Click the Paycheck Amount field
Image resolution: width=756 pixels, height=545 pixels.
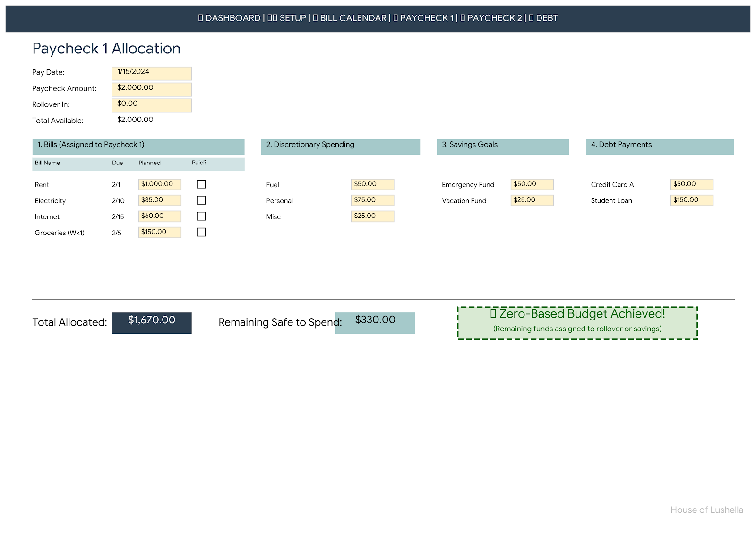click(x=152, y=89)
